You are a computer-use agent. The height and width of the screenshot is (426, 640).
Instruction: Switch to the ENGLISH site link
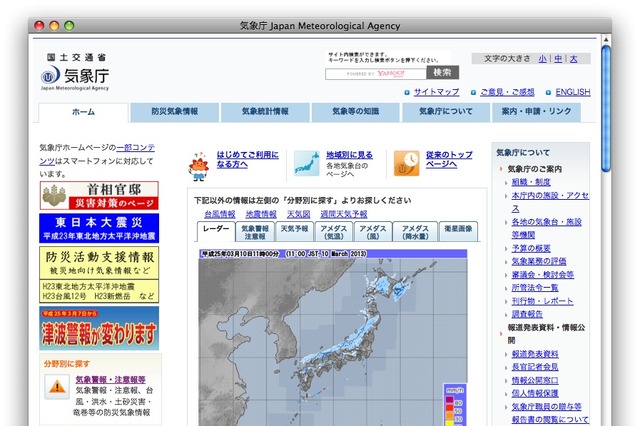(573, 92)
